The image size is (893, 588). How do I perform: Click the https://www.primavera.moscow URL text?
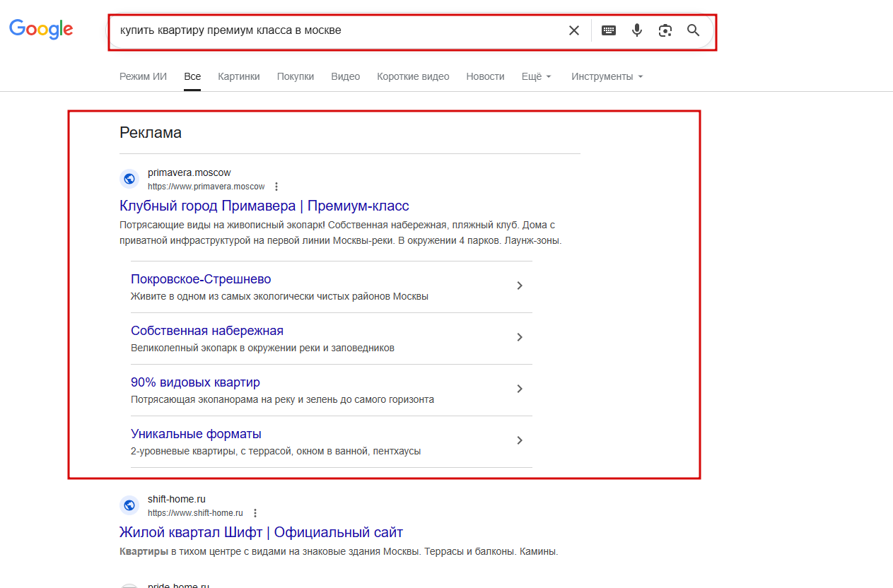[x=206, y=187]
